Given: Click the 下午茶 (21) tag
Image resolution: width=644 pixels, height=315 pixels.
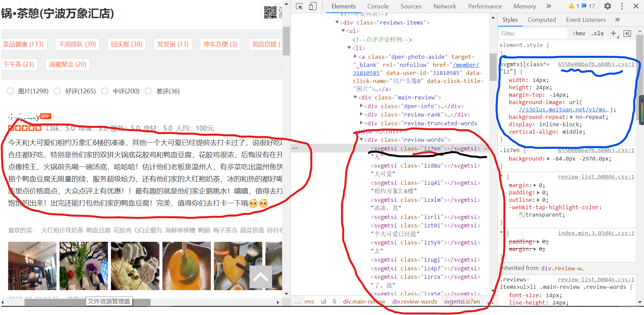Looking at the screenshot, I should [19, 64].
